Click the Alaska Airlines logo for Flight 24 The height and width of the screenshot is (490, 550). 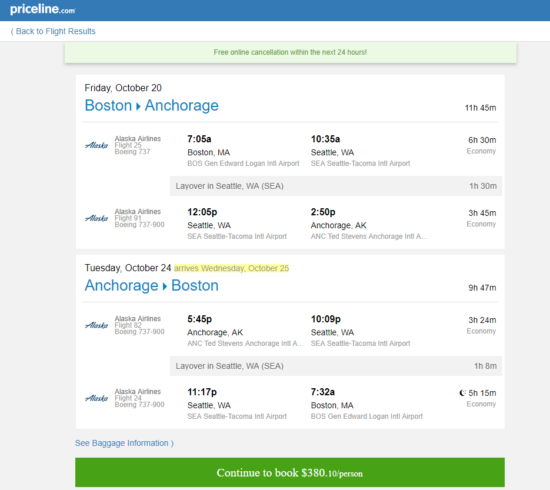[96, 398]
